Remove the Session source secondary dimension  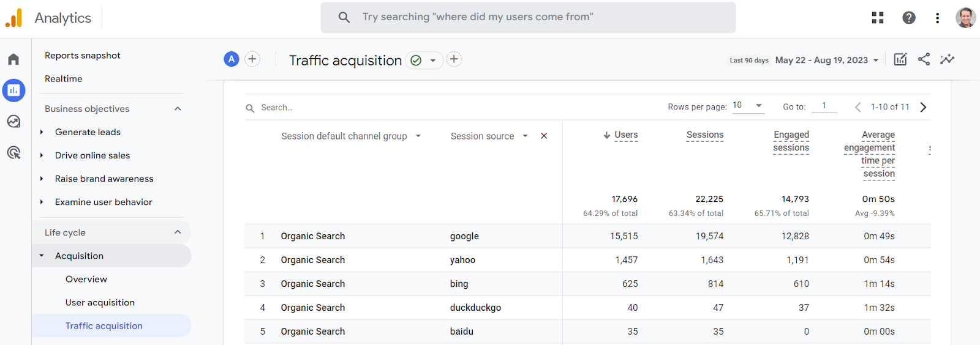point(544,136)
